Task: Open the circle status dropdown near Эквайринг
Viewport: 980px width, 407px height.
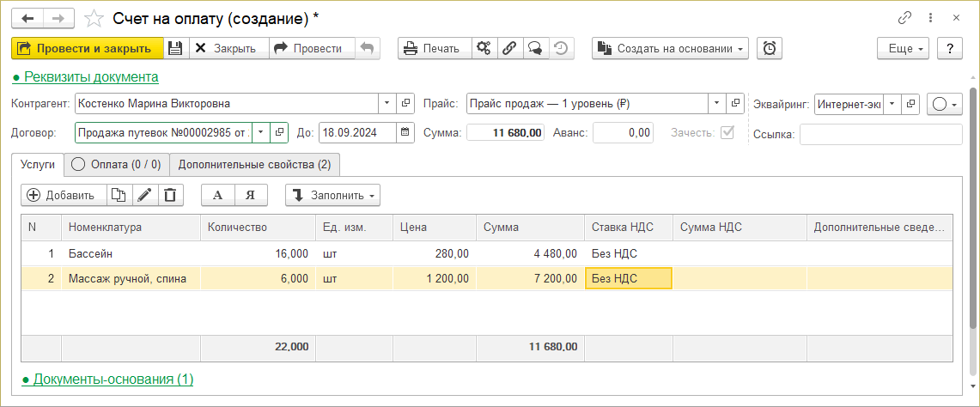Action: coord(945,104)
